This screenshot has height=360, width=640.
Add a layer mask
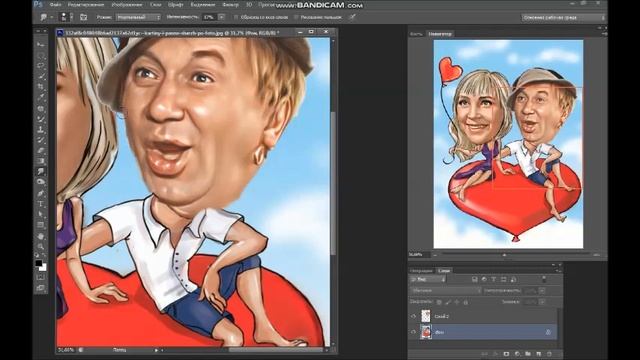[x=506, y=354]
